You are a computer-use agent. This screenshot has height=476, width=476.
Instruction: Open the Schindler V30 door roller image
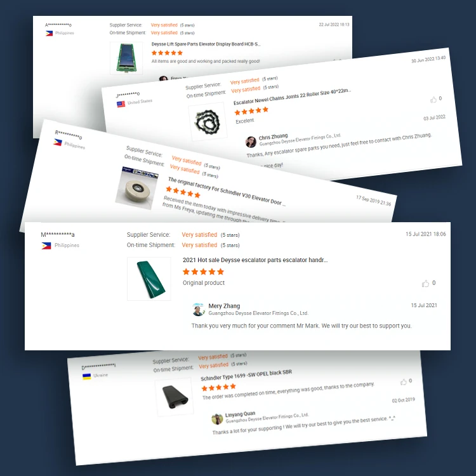point(137,188)
